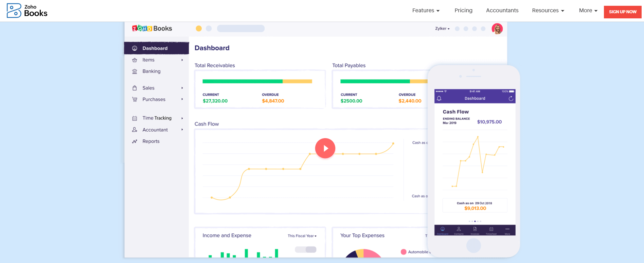Click the Total Payables progress bar
Image resolution: width=644 pixels, height=263 pixels.
click(384, 81)
